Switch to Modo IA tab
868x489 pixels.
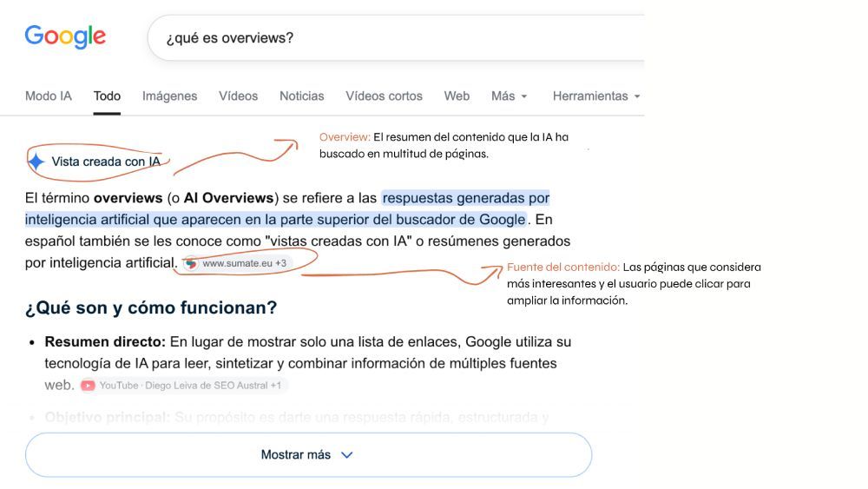48,96
